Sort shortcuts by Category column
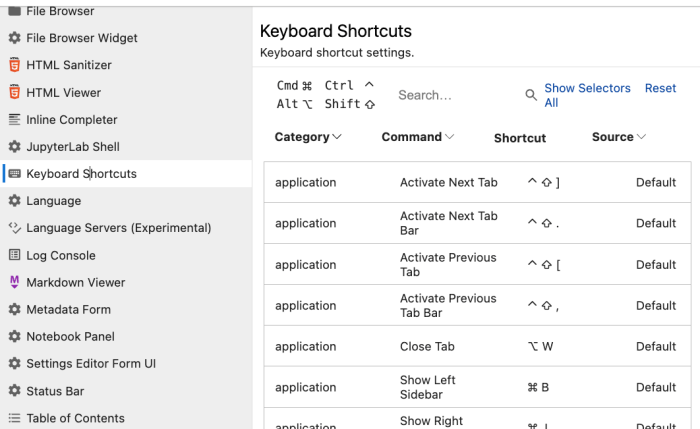Viewport: 700px width, 429px height. click(308, 137)
